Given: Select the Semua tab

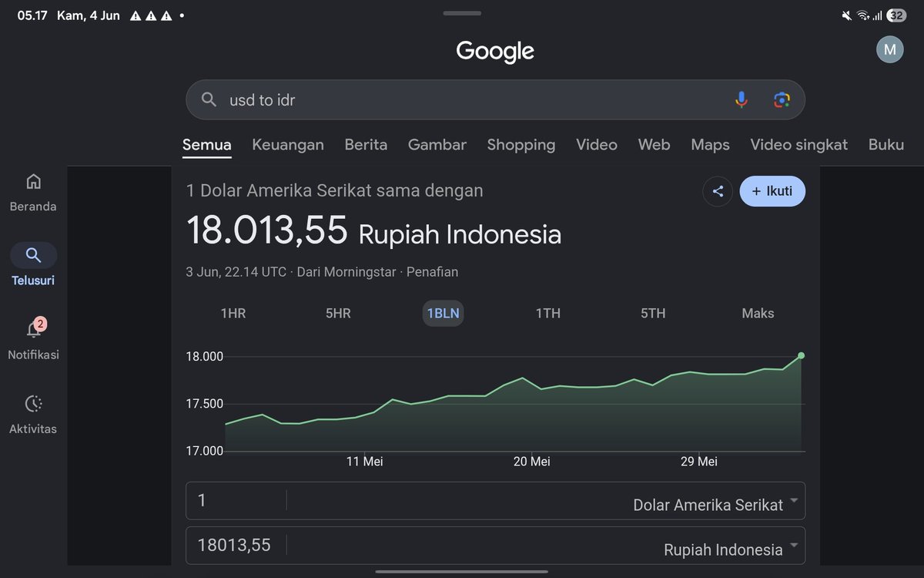Looking at the screenshot, I should (x=207, y=145).
